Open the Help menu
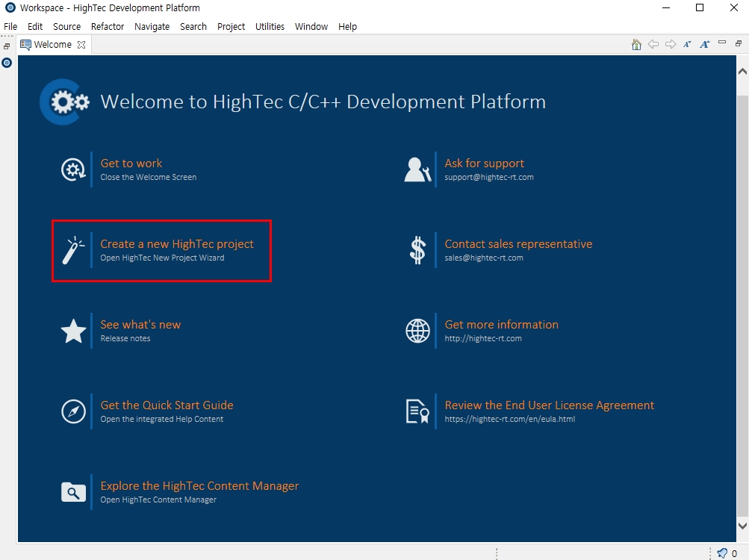 tap(348, 26)
